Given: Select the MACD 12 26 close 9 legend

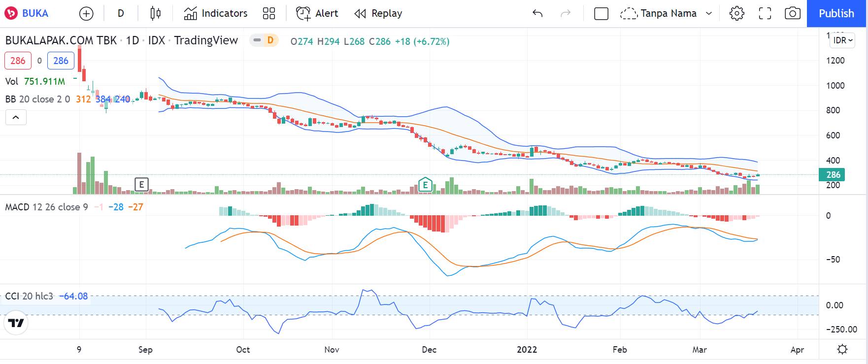Looking at the screenshot, I should (x=46, y=207).
